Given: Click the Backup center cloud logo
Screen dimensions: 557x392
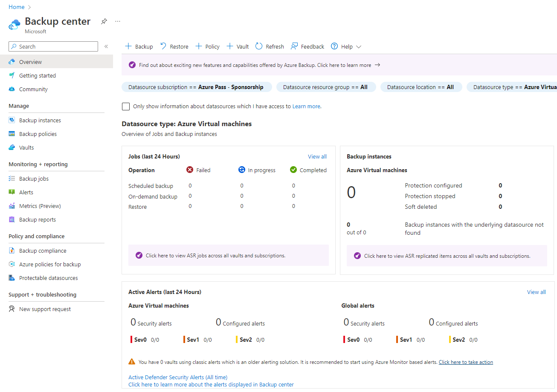Looking at the screenshot, I should (15, 24).
